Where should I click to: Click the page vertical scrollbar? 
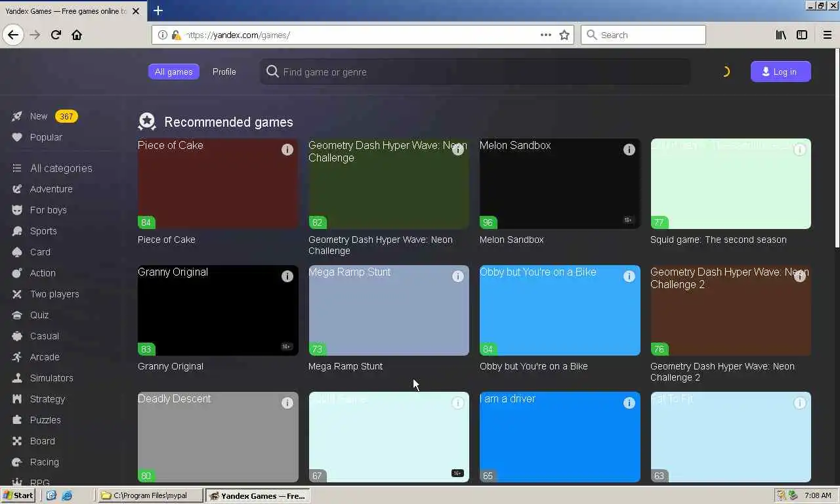(836, 148)
